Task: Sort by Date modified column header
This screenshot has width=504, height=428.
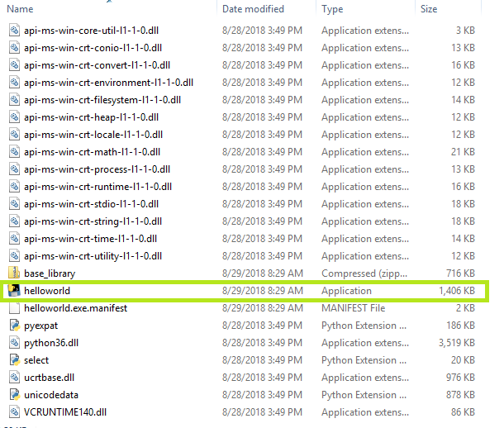Action: click(253, 9)
